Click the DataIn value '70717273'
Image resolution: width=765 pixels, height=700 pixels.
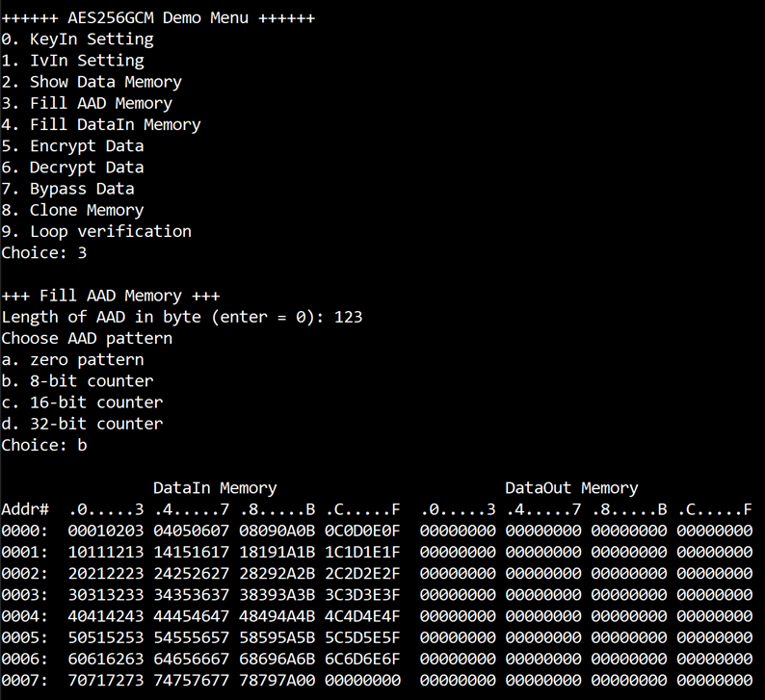[x=106, y=681]
